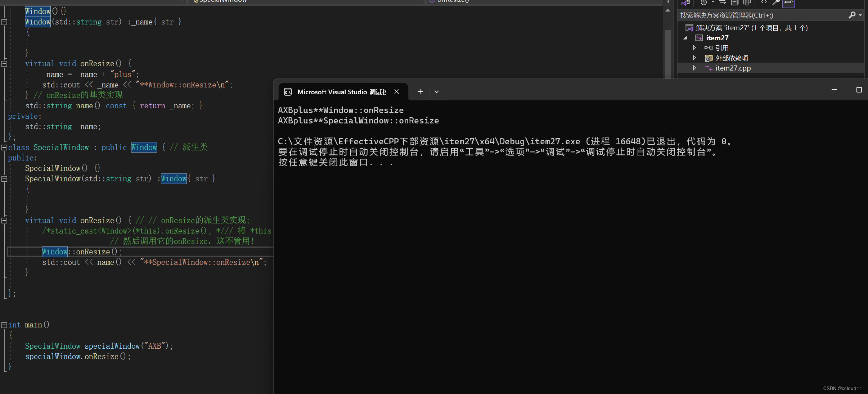The height and width of the screenshot is (394, 868).
Task: Collapse the item27 project node
Action: tap(685, 38)
